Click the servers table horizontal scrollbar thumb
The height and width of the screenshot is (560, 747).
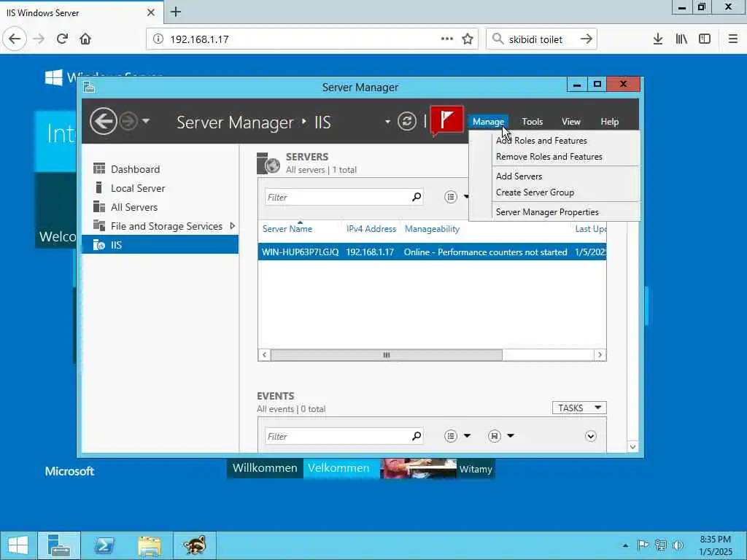pos(387,355)
